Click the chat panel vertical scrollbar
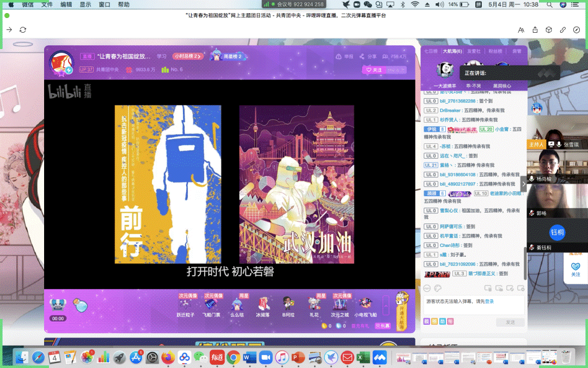Image resolution: width=588 pixels, height=368 pixels. tap(525, 257)
